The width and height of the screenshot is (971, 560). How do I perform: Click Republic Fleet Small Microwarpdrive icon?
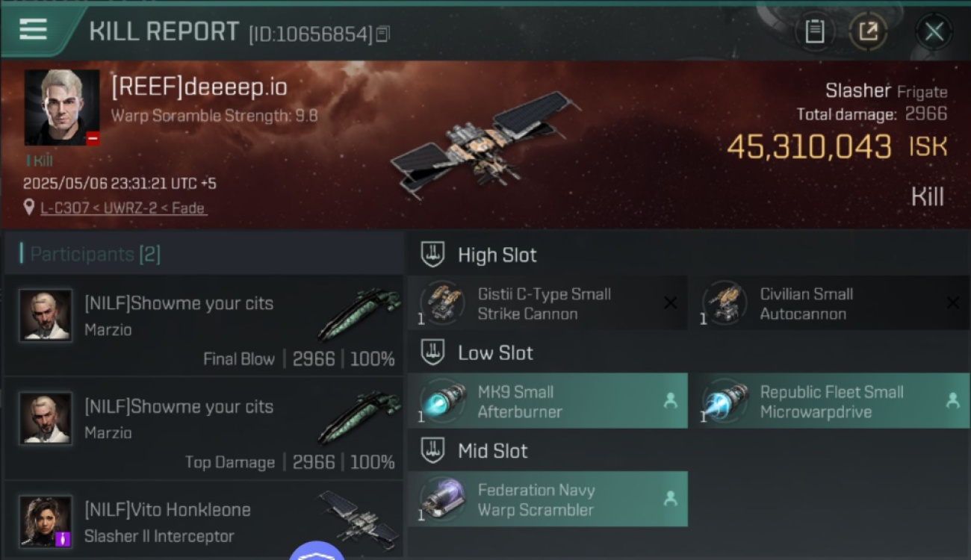coord(725,401)
